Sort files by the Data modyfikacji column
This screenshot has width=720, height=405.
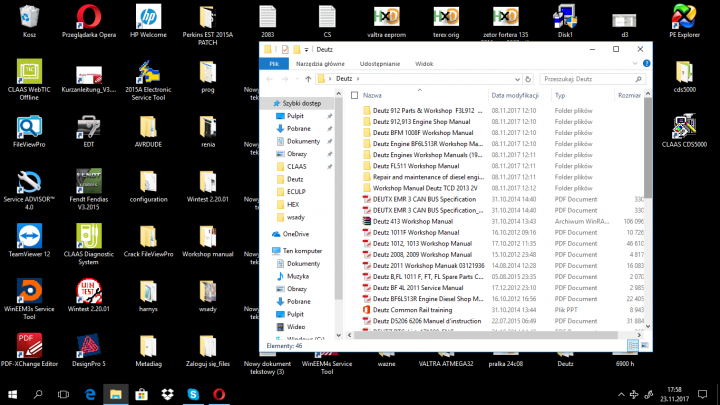point(515,95)
